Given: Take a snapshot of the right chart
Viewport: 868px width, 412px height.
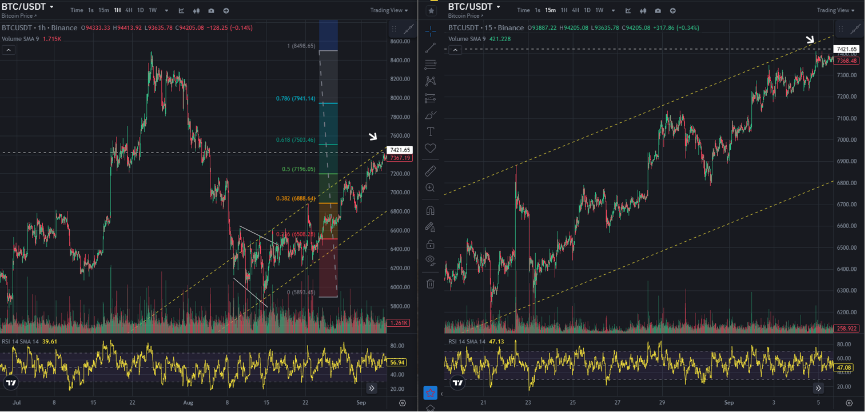Looking at the screenshot, I should tap(658, 10).
